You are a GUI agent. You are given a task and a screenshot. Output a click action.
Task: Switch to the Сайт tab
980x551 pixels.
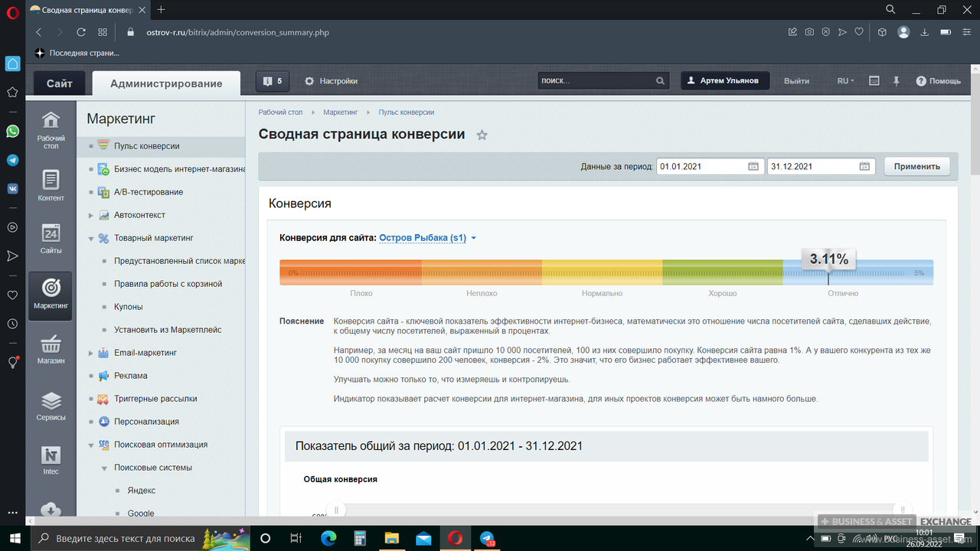[x=59, y=83]
